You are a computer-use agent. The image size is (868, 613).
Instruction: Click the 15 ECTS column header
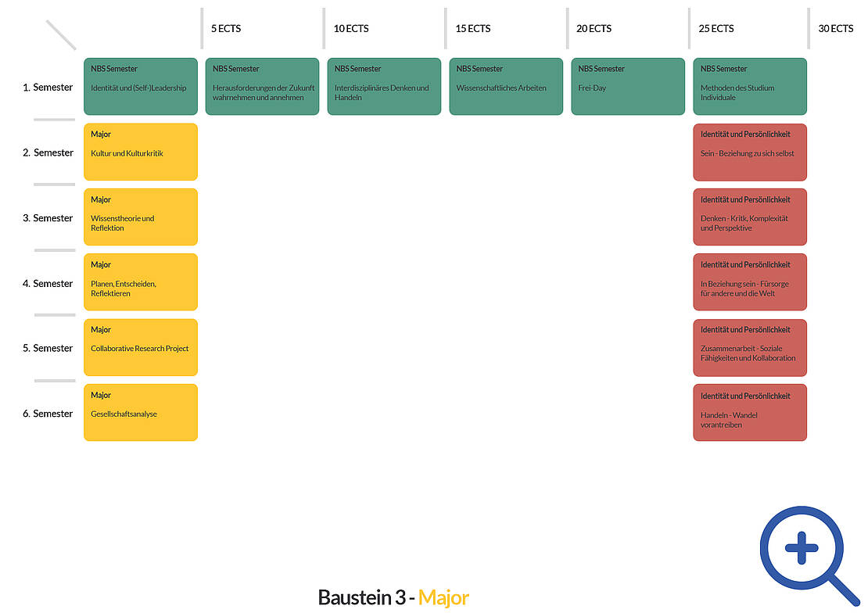(473, 29)
